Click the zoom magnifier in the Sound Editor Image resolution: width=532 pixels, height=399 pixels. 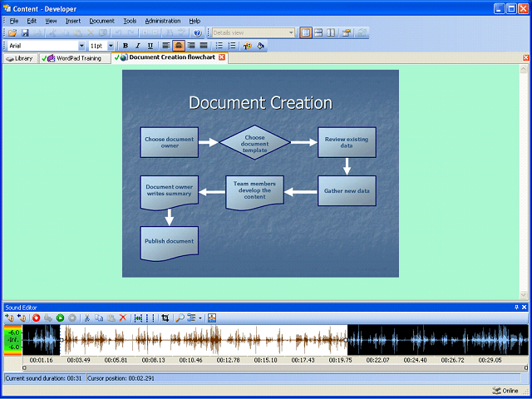[180, 318]
